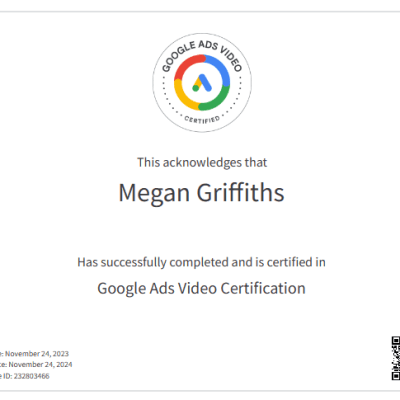Click 'Has successfully completed and is certified in'
The width and height of the screenshot is (400, 400).
[201, 262]
